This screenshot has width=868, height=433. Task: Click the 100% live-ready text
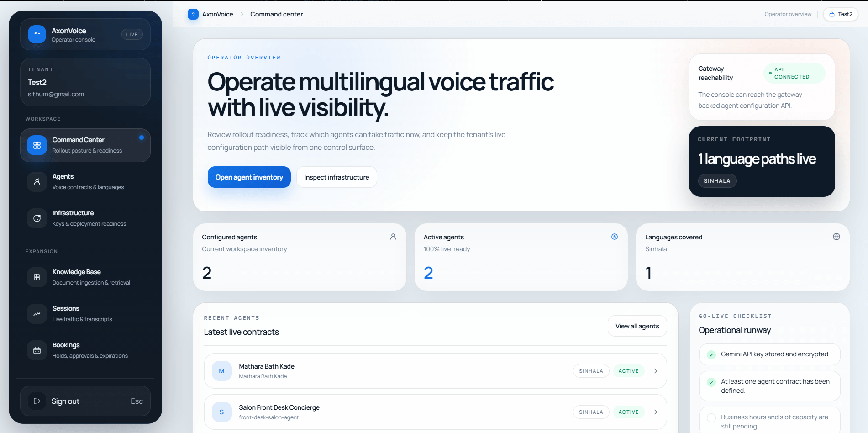[x=447, y=249]
